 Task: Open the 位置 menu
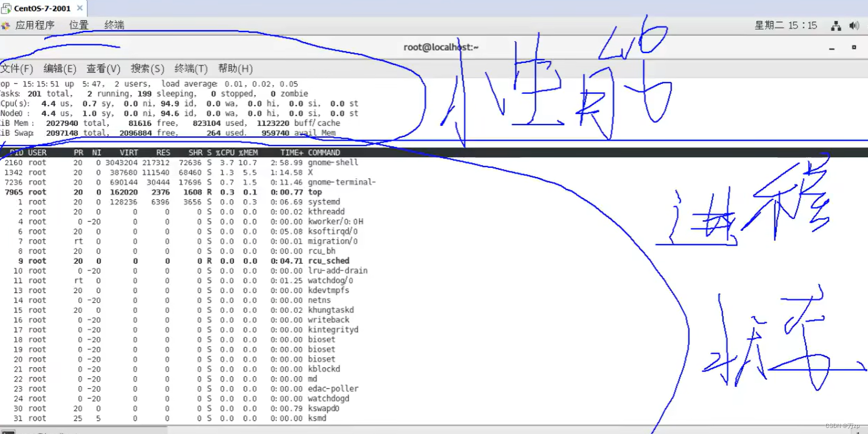pyautogui.click(x=78, y=25)
